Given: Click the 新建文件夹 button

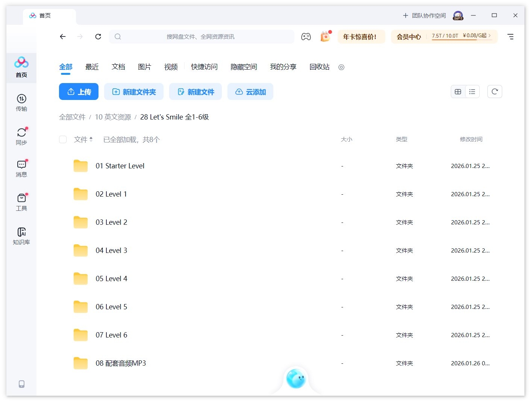Looking at the screenshot, I should 134,91.
